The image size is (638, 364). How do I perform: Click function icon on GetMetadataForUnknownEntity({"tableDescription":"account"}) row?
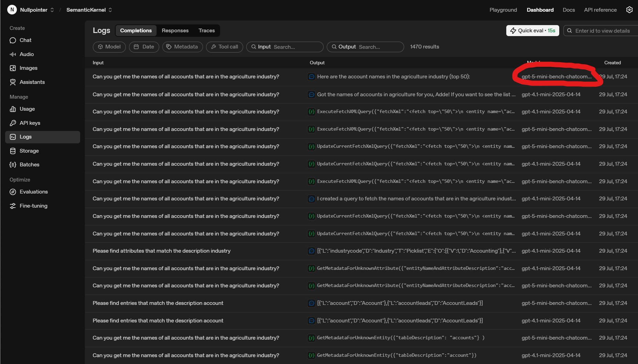[311, 355]
